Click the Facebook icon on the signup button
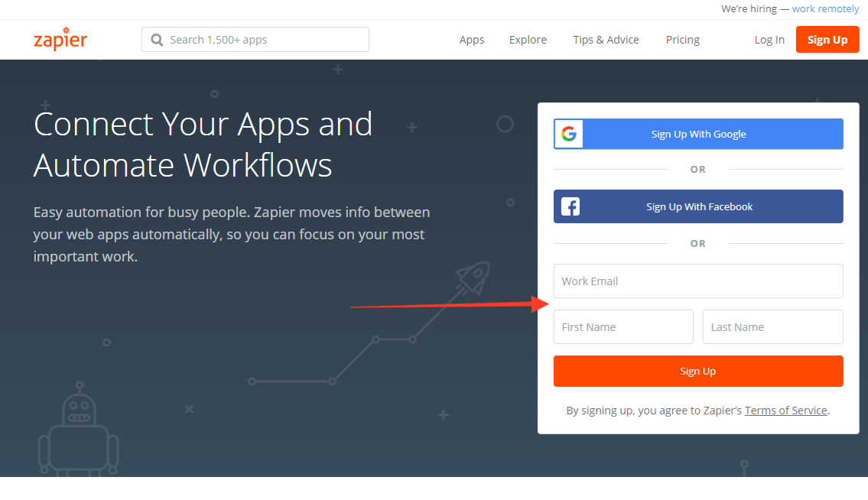 click(570, 206)
